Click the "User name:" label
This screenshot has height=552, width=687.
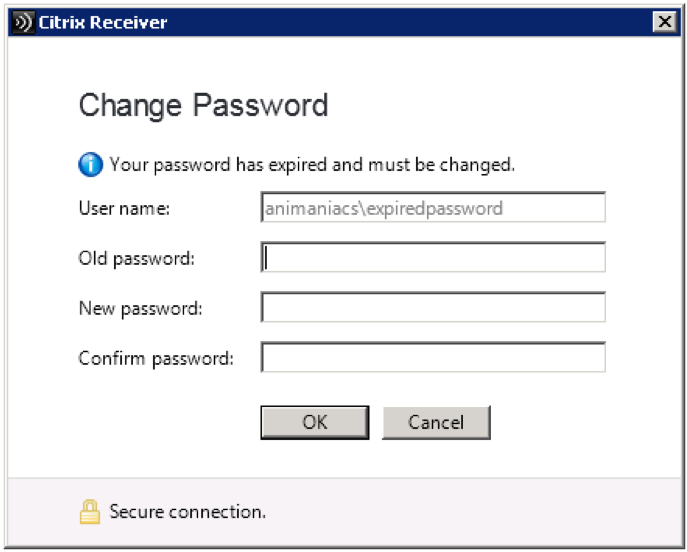125,209
